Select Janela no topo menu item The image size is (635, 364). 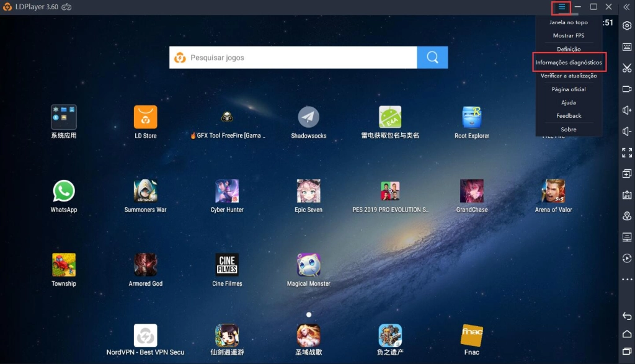(x=568, y=22)
